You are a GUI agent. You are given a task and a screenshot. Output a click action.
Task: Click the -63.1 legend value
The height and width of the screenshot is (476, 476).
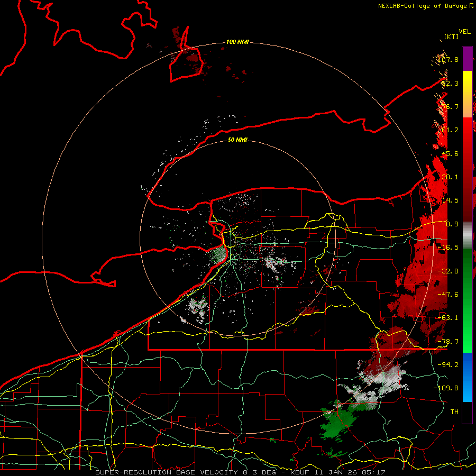click(448, 318)
